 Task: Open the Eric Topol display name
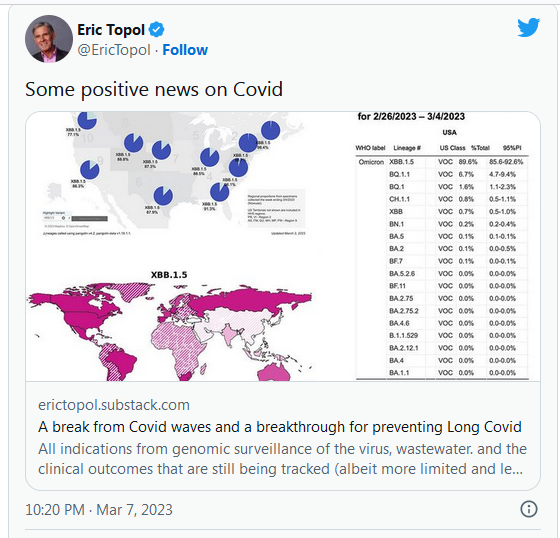(111, 30)
